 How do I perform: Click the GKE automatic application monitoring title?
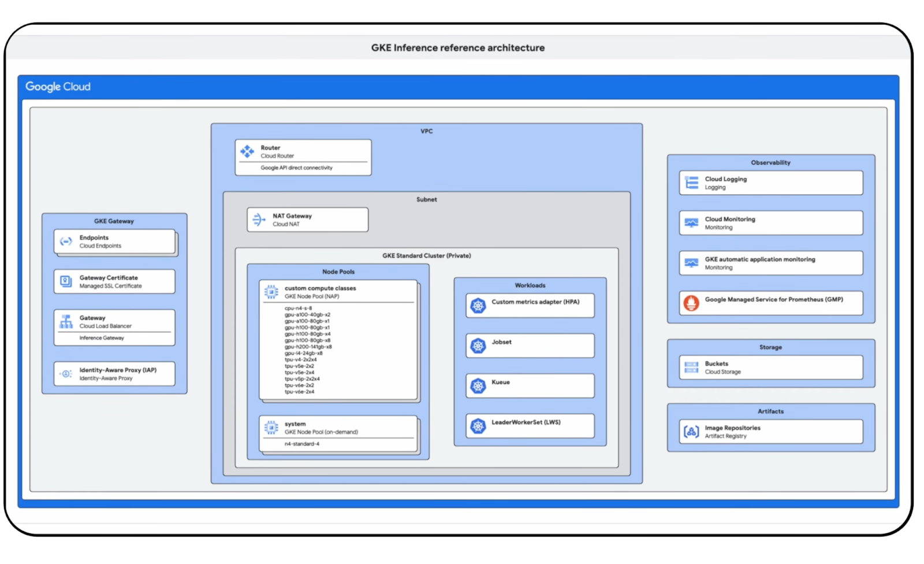pyautogui.click(x=760, y=259)
